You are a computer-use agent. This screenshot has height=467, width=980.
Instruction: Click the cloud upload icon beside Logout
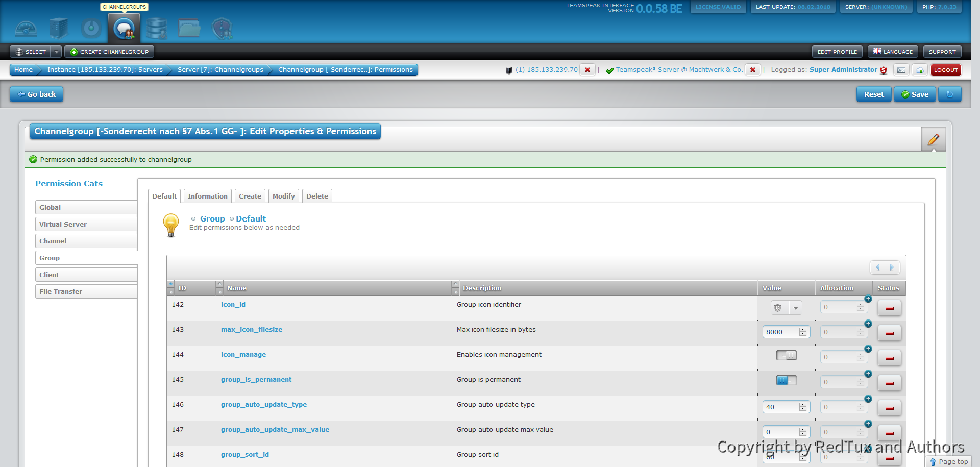pos(920,70)
